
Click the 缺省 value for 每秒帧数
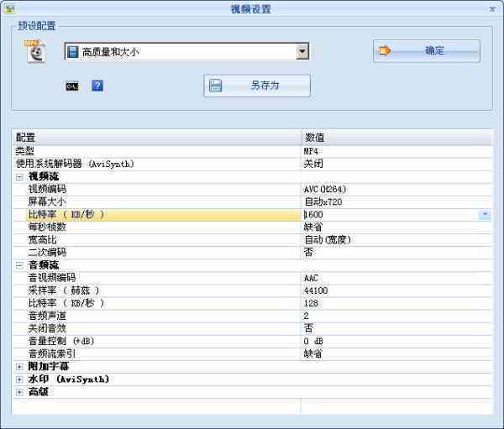312,228
